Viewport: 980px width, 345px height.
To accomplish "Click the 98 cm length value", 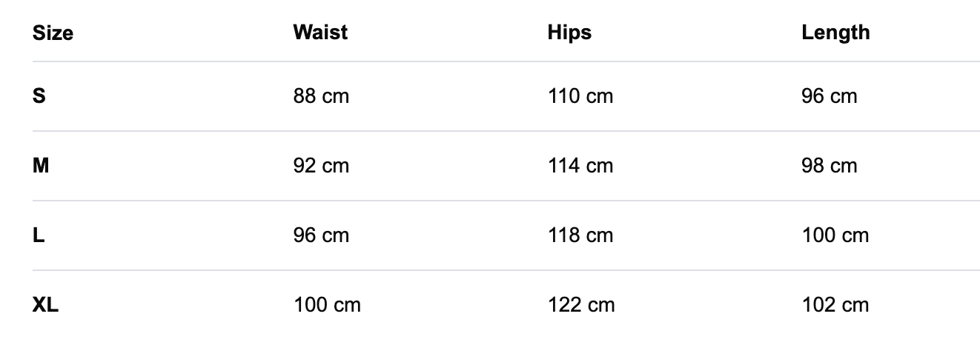I will pos(830,166).
